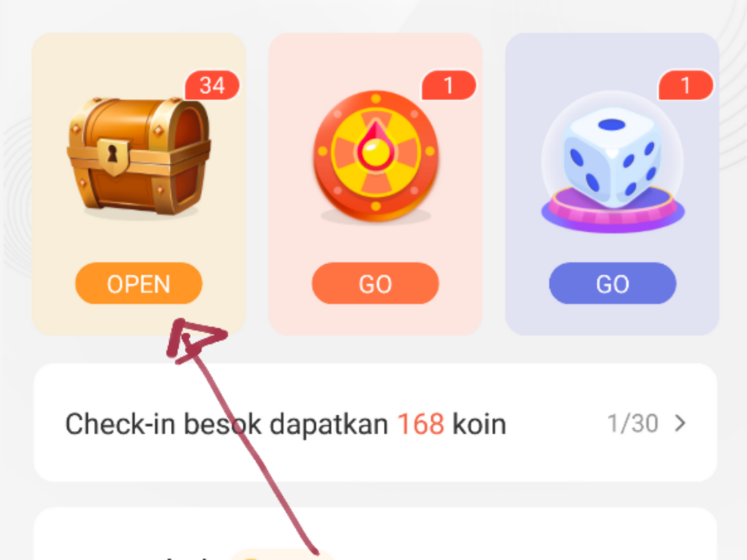Open the 'Check-in besok dapatkan' row
Image resolution: width=747 pixels, height=560 pixels.
tap(376, 423)
